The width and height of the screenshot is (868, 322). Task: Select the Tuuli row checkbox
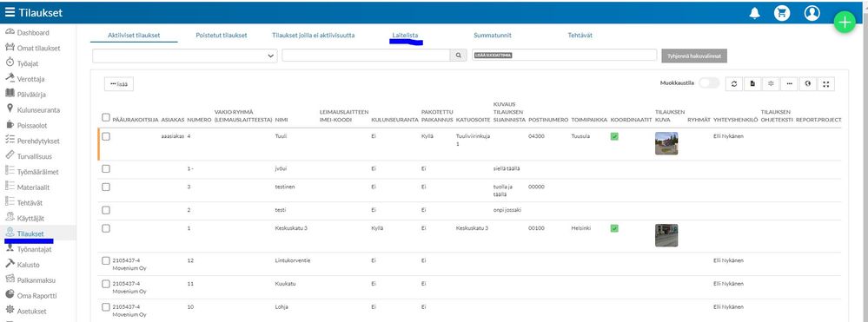coord(106,136)
